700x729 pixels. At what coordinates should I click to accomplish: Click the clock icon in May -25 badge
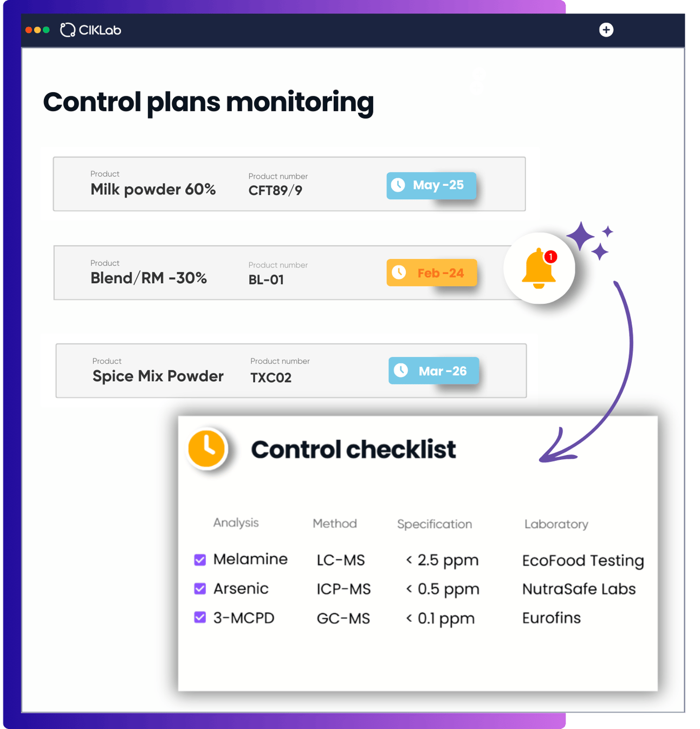[x=398, y=185]
